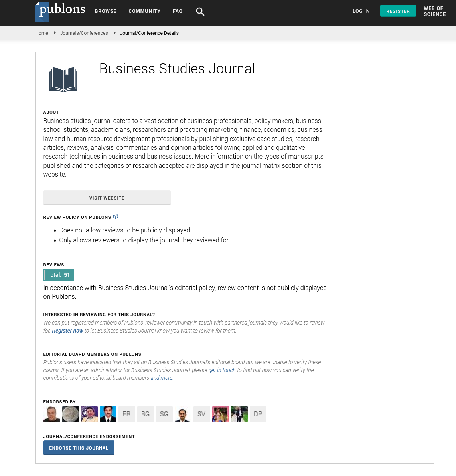Image resolution: width=456 pixels, height=476 pixels.
Task: Open the pink-framed endorser avatar
Action: tap(221, 414)
